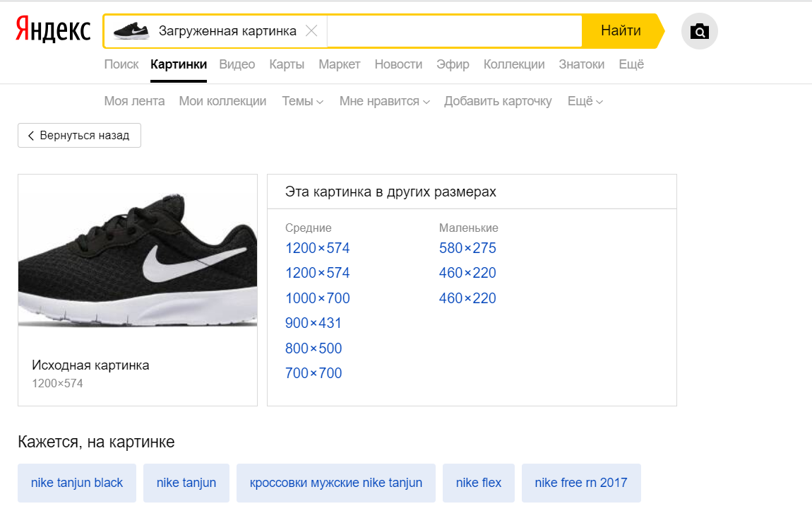
Task: Select the nike tanjun black tag
Action: (77, 483)
